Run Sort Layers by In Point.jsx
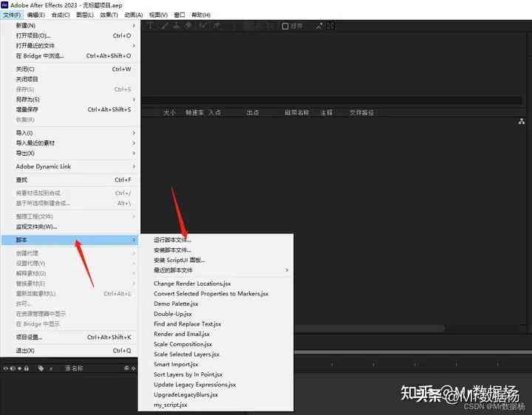The height and width of the screenshot is (415, 532). [x=216, y=374]
